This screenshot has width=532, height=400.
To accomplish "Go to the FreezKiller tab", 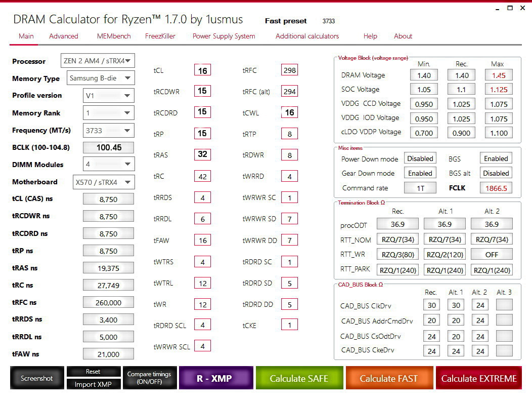I will 160,36.
